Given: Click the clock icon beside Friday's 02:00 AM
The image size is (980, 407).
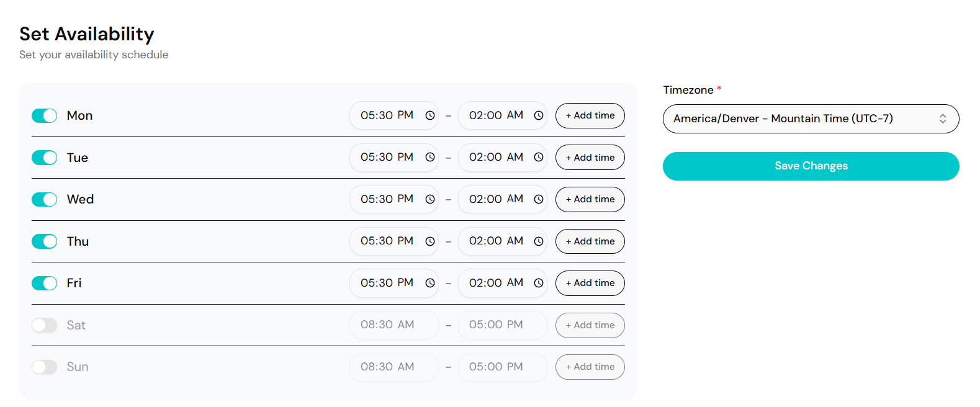Looking at the screenshot, I should pyautogui.click(x=538, y=283).
